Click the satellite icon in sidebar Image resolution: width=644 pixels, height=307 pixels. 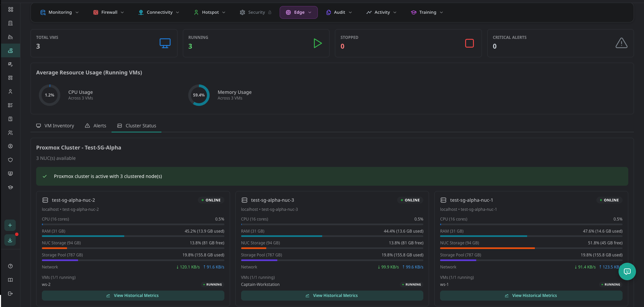pos(10,64)
